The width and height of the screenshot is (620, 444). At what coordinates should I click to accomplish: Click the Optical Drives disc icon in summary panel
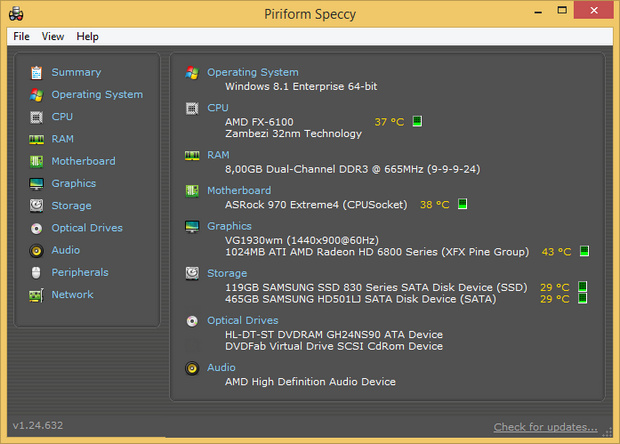pos(192,321)
